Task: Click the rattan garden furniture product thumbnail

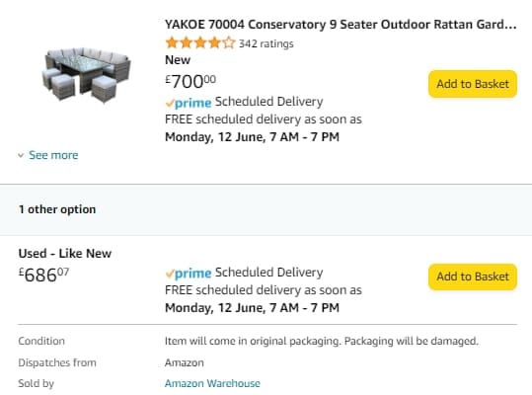Action: click(x=87, y=75)
